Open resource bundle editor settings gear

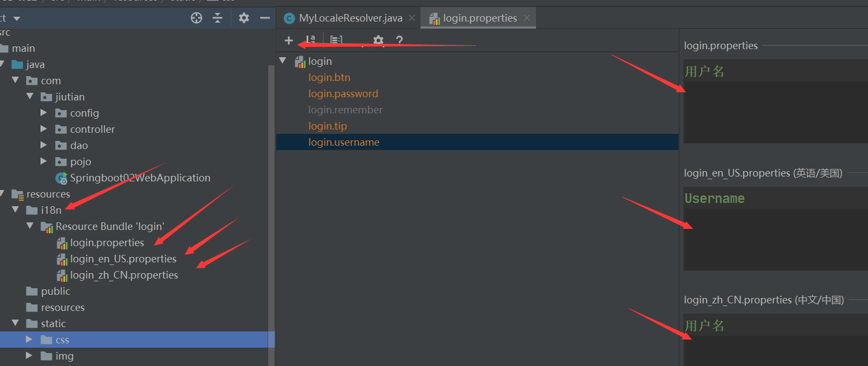click(x=378, y=40)
